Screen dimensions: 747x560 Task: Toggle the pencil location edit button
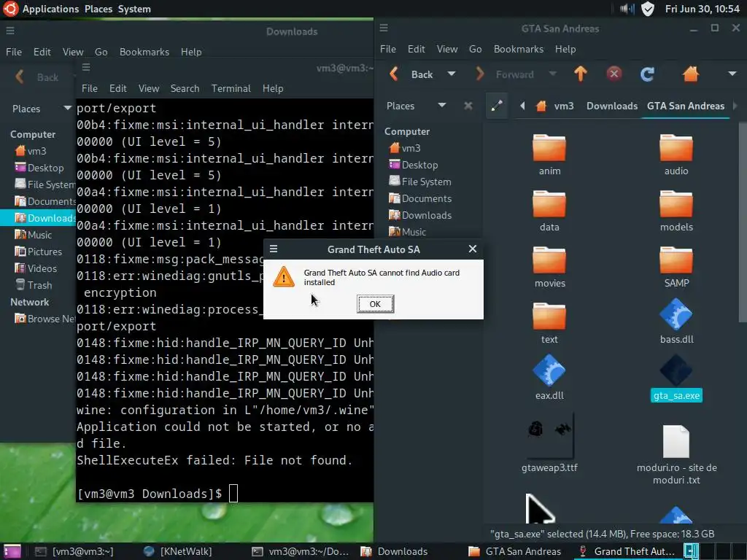click(496, 106)
